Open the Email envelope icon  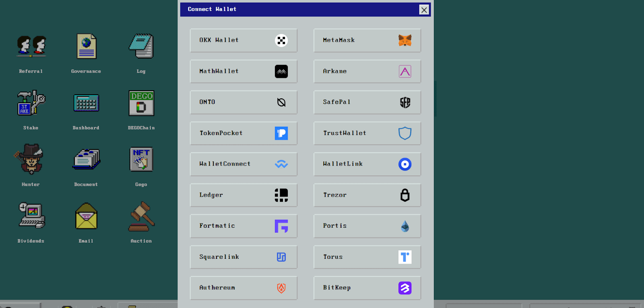(86, 216)
